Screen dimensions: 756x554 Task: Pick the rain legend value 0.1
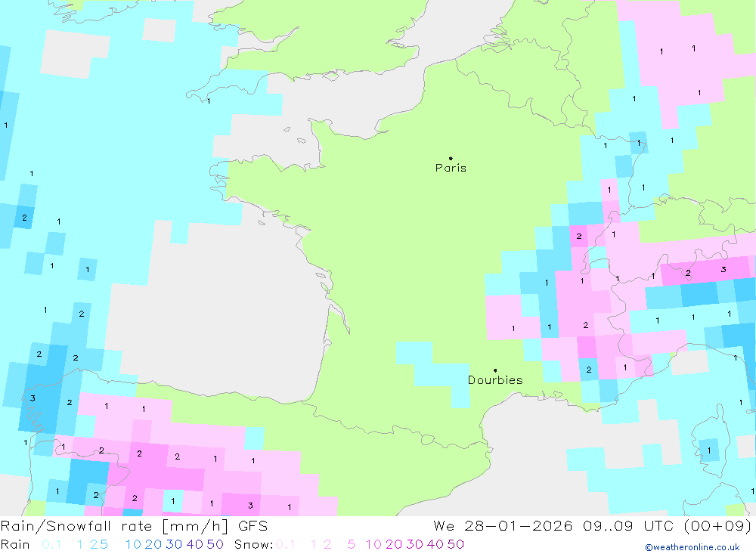51,544
